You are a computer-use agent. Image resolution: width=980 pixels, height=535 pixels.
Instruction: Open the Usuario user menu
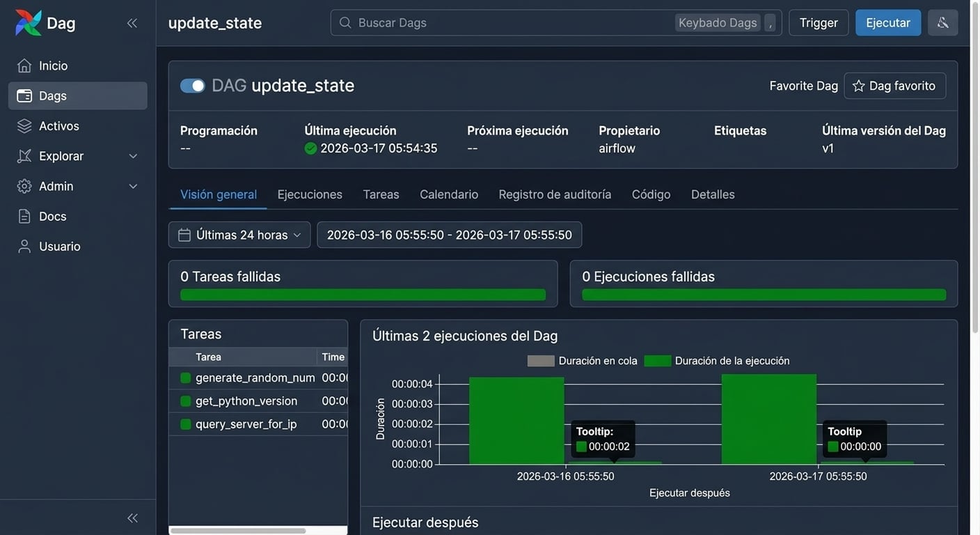(x=78, y=247)
